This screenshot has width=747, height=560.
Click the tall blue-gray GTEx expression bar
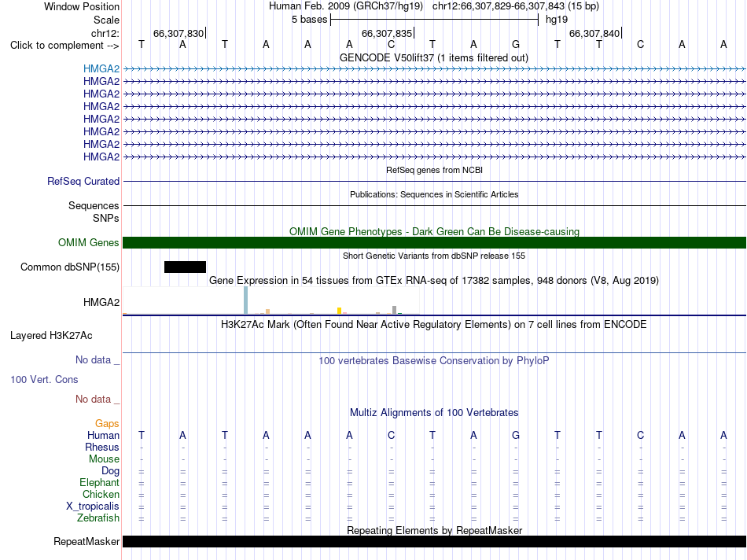[245, 300]
